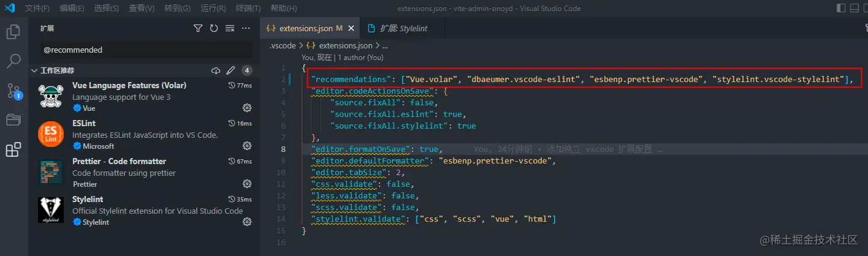Click the You, 现在 | 1 author code lens
This screenshot has width=868, height=256.
tap(342, 57)
